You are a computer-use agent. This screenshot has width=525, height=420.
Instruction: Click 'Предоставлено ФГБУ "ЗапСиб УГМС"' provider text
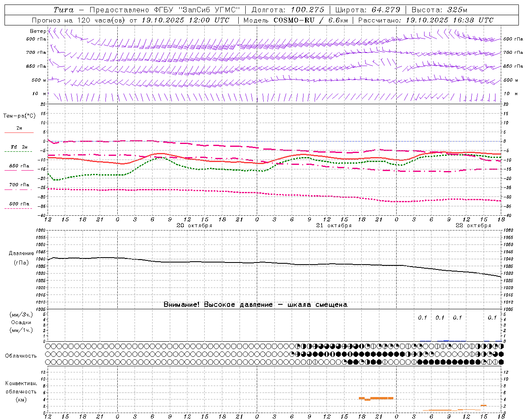(164, 10)
